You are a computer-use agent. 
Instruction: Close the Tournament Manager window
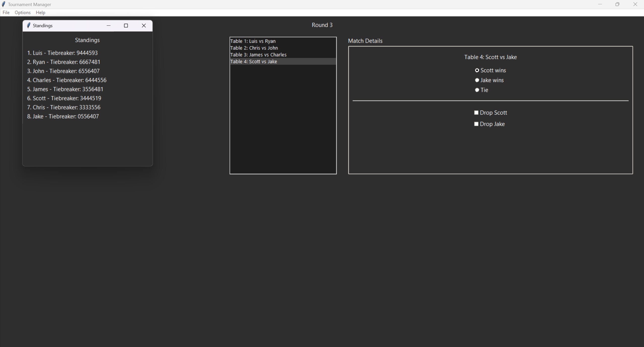point(635,4)
